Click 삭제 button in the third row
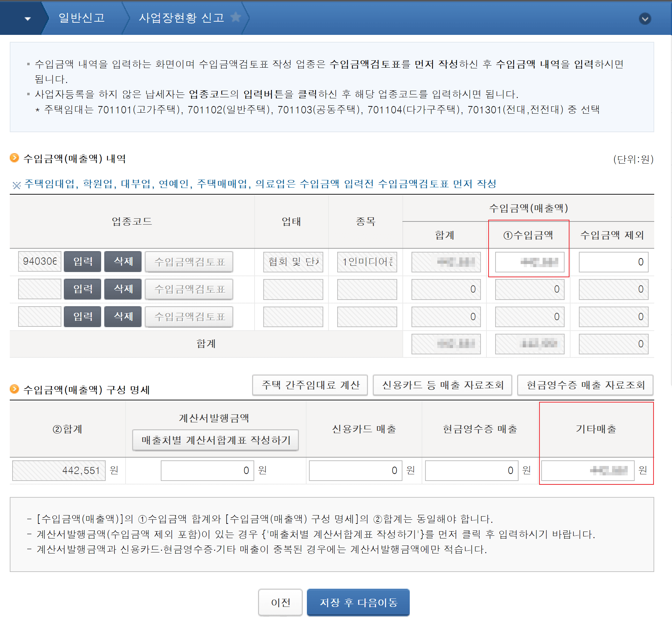672x625 pixels. coord(123,316)
